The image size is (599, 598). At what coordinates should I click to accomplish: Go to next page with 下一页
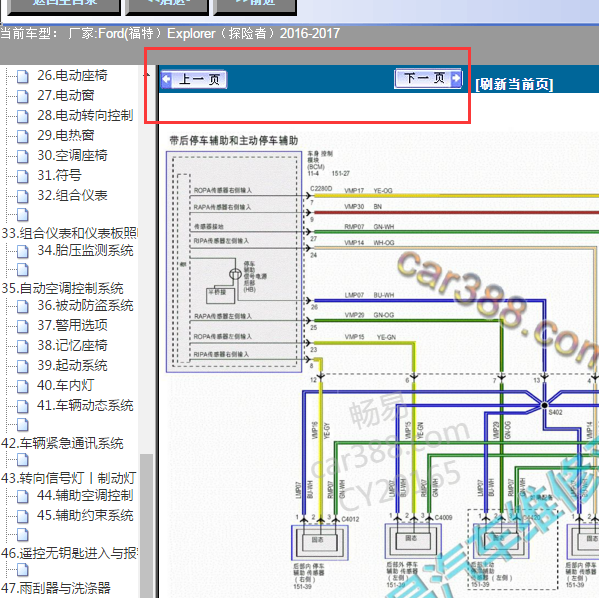click(x=428, y=78)
